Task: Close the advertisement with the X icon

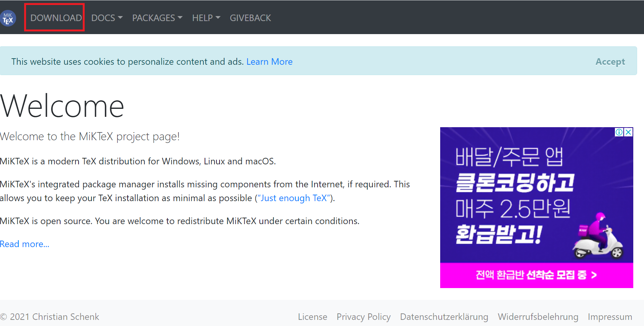Action: [x=628, y=132]
